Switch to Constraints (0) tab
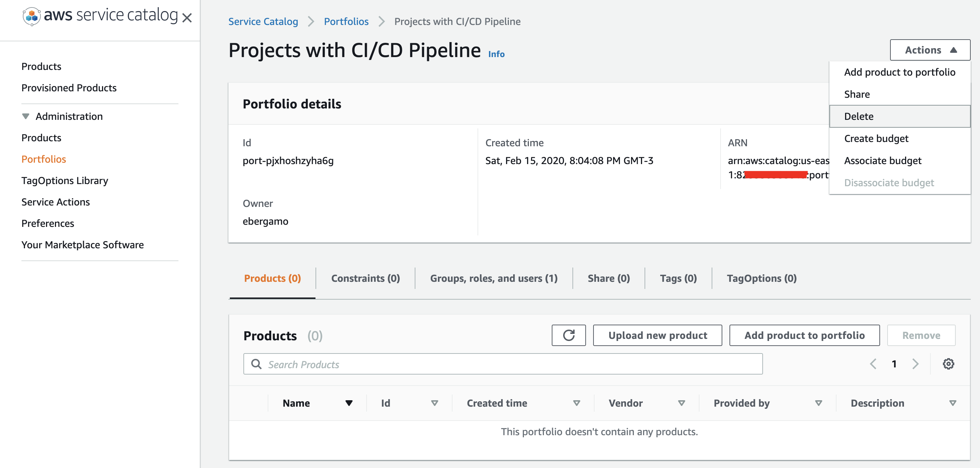 point(365,278)
